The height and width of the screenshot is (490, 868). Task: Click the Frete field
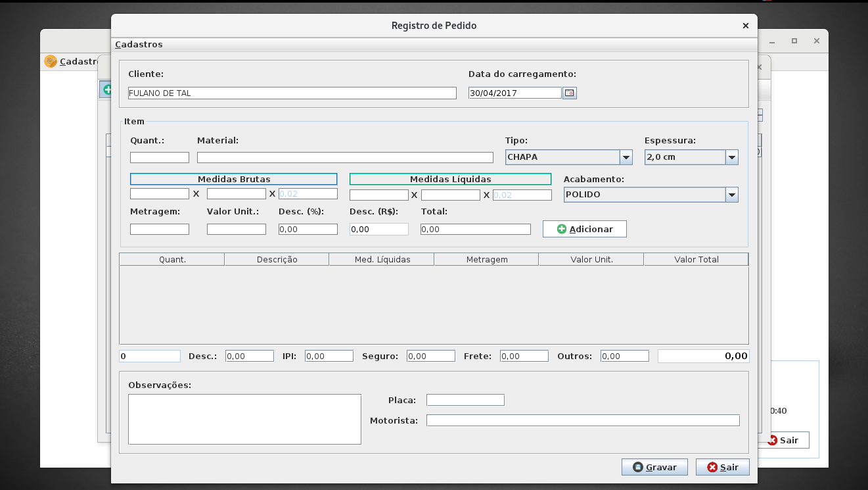524,356
